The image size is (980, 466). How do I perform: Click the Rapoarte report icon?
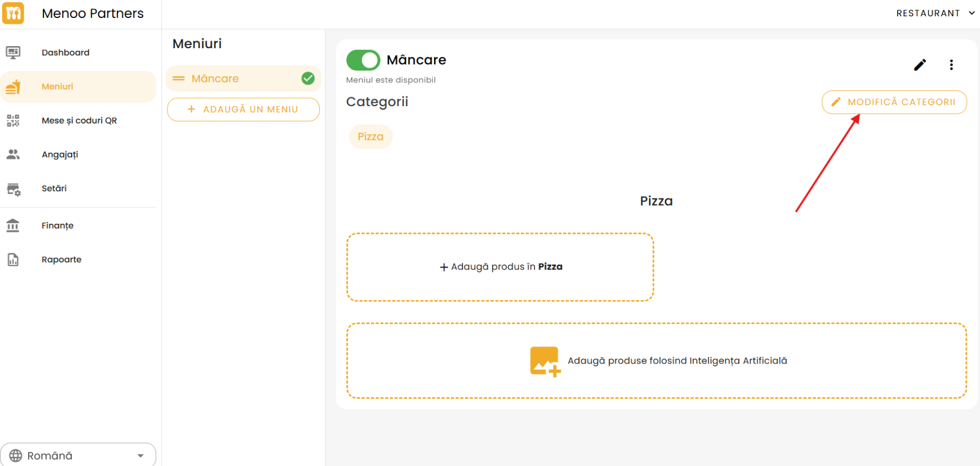click(13, 260)
